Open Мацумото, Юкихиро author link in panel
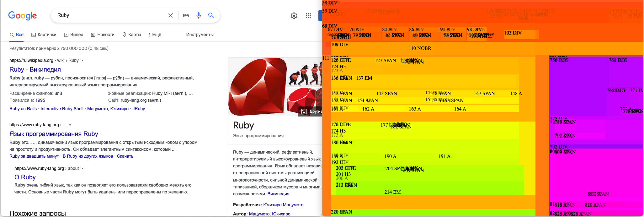Image resolution: width=644 pixels, height=217 pixels. coord(270,214)
